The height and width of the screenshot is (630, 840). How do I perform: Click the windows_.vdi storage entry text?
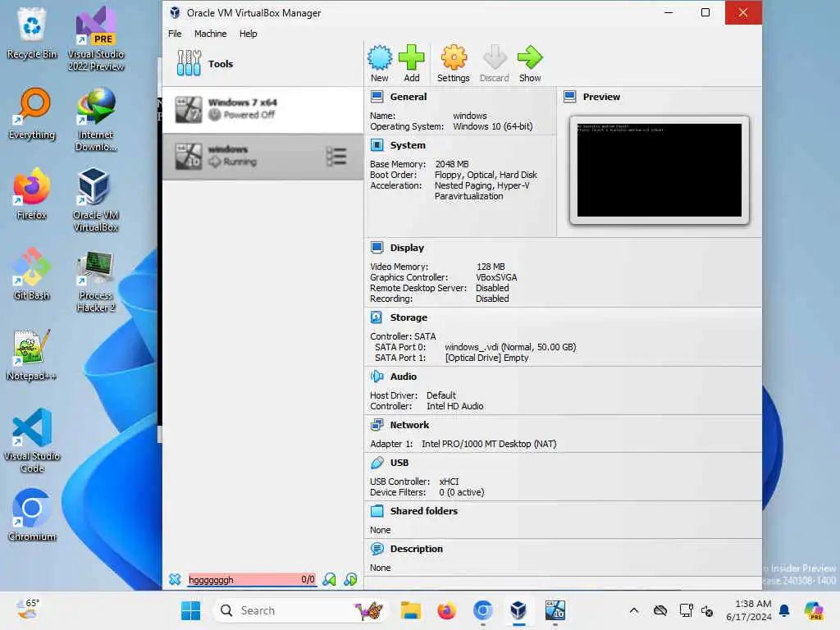point(510,347)
